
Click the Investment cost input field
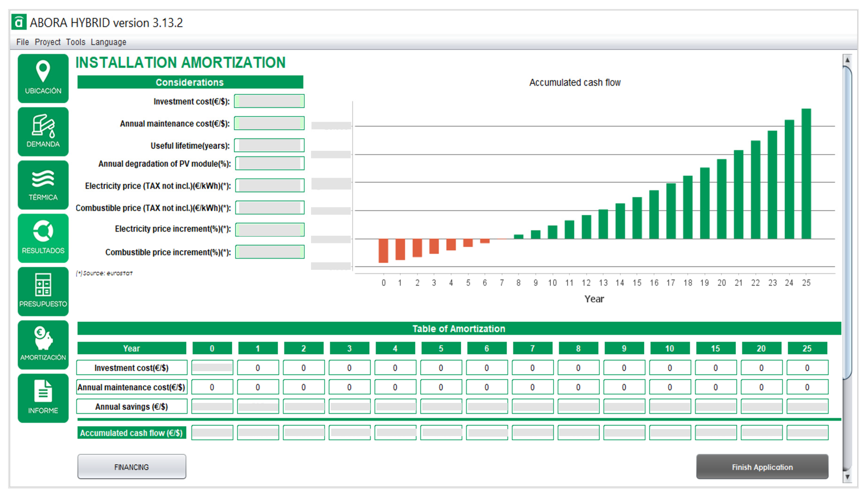[269, 101]
